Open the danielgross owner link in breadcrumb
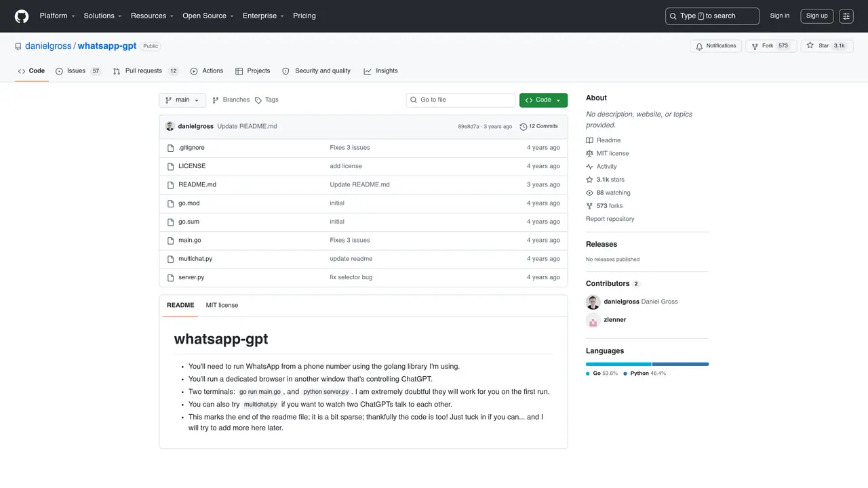This screenshot has width=868, height=488. tap(48, 46)
